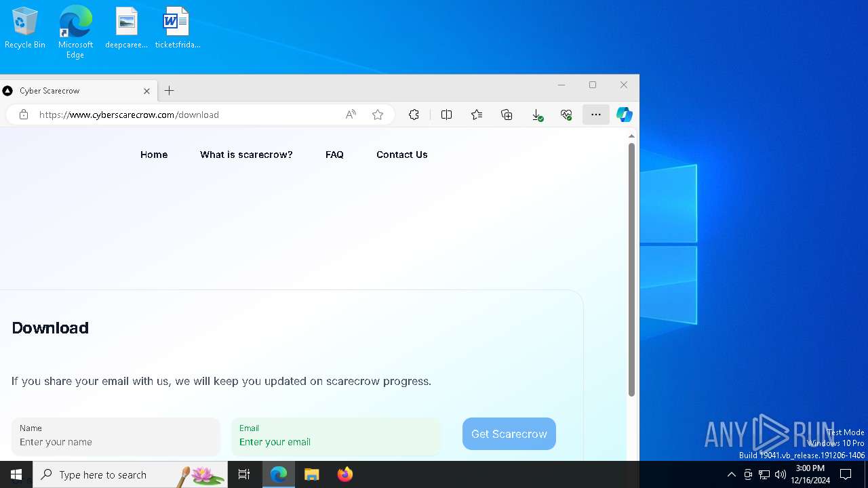Viewport: 868px width, 488px height.
Task: View site information lock icon
Action: coord(24,115)
